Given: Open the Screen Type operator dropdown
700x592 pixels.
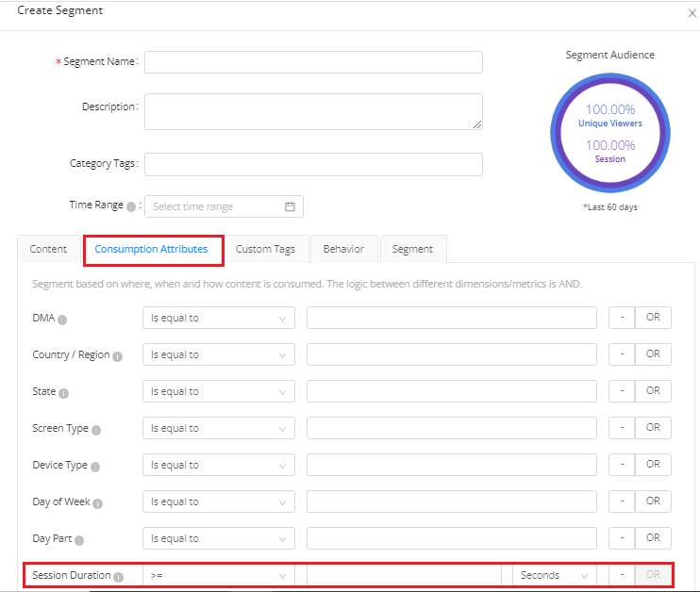Looking at the screenshot, I should [219, 428].
